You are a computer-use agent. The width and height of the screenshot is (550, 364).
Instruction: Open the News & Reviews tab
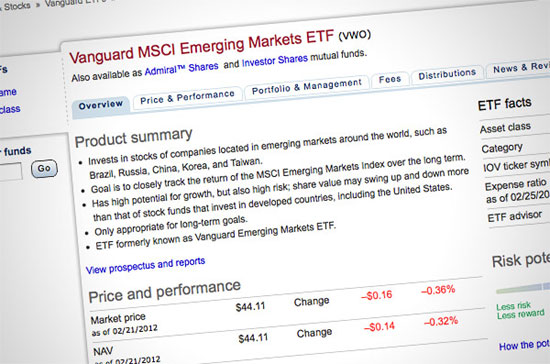(520, 68)
